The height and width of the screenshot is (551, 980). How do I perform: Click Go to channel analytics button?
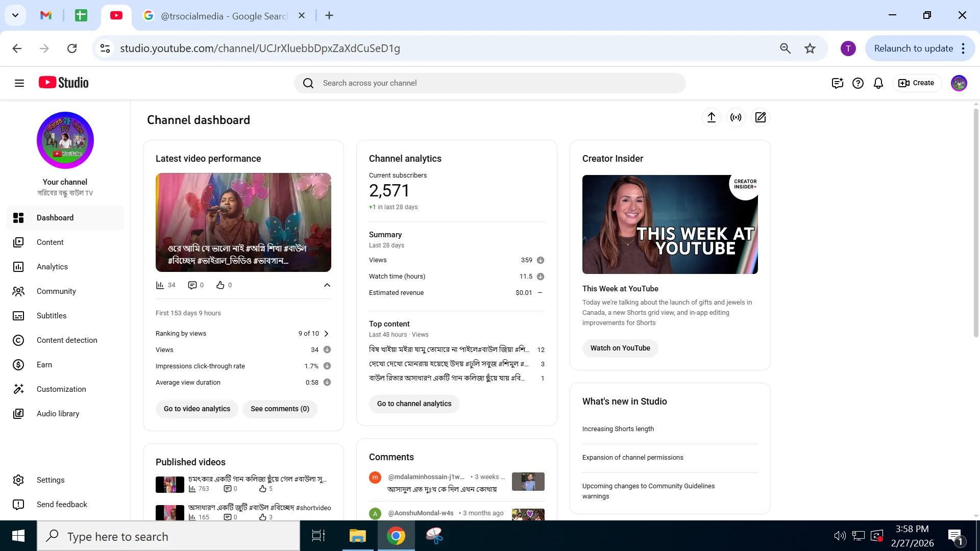coord(414,404)
